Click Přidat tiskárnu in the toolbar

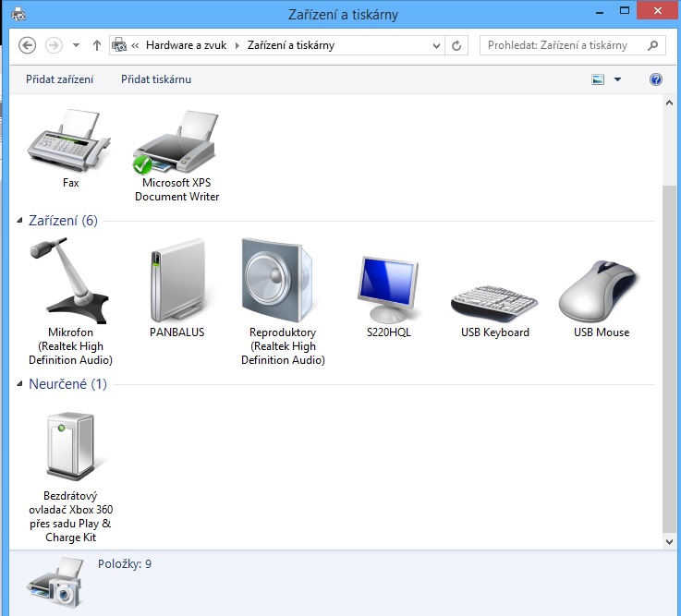(156, 79)
